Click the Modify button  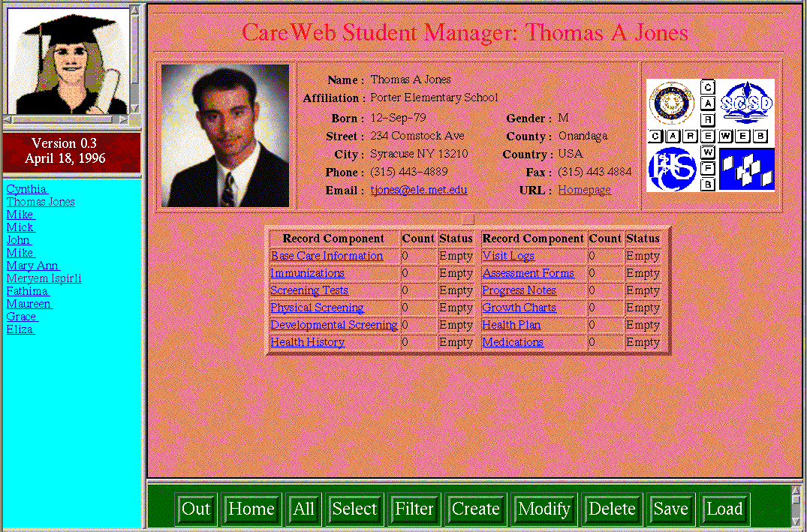click(x=544, y=508)
